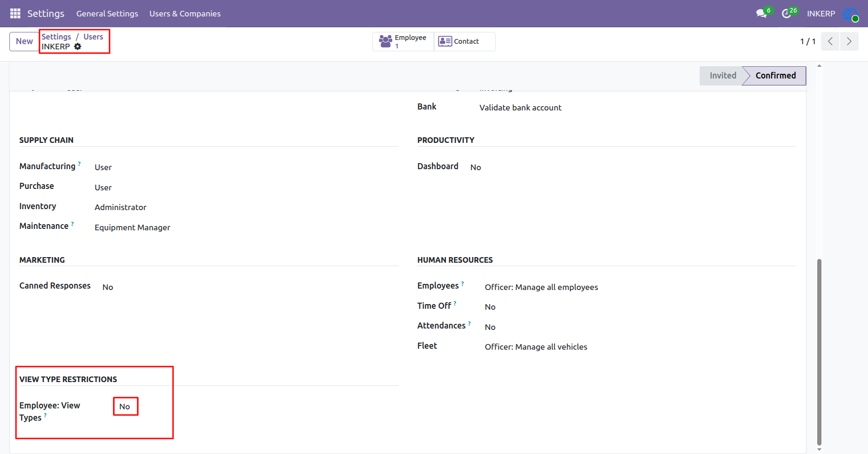This screenshot has width=868, height=454.
Task: Click the user avatar icon
Action: click(851, 14)
